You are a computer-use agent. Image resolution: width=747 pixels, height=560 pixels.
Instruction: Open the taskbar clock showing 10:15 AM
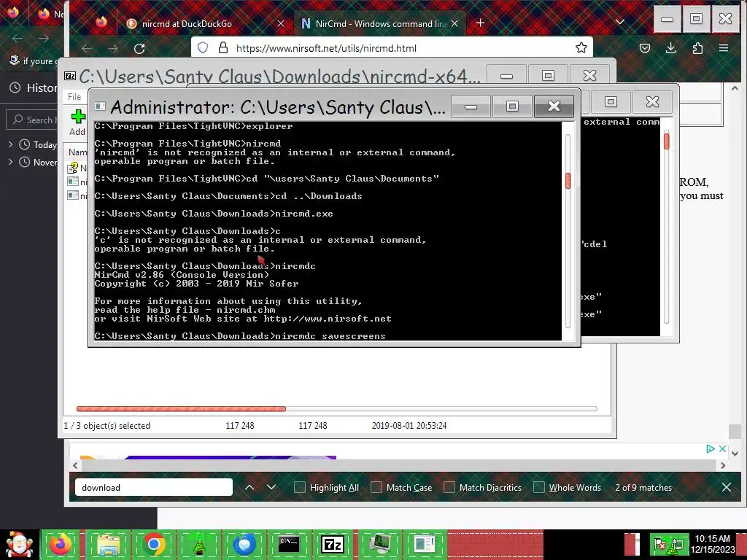pyautogui.click(x=712, y=544)
